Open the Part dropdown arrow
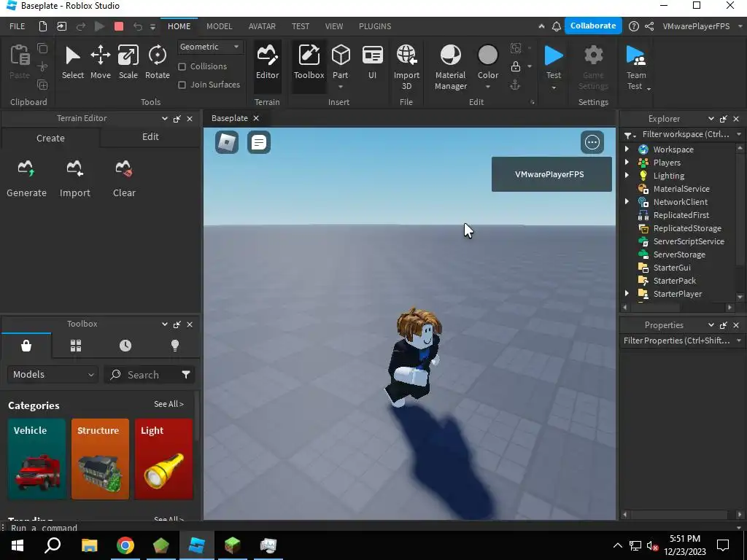 (x=341, y=87)
